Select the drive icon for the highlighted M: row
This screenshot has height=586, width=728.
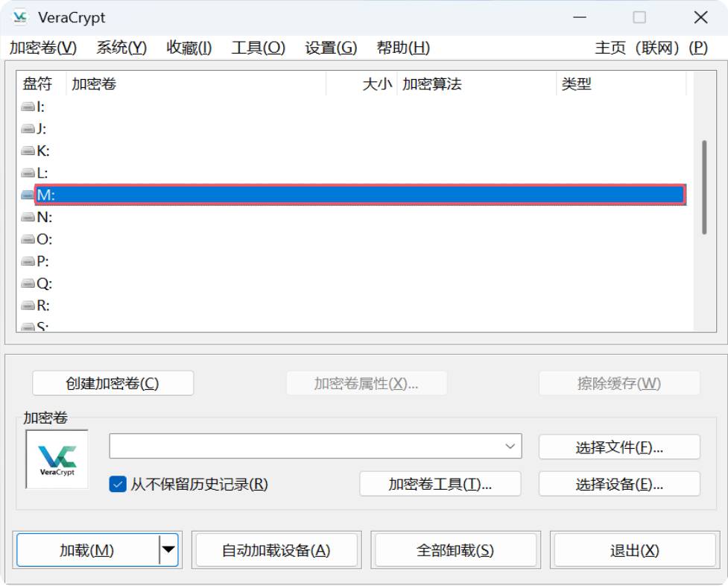[28, 195]
